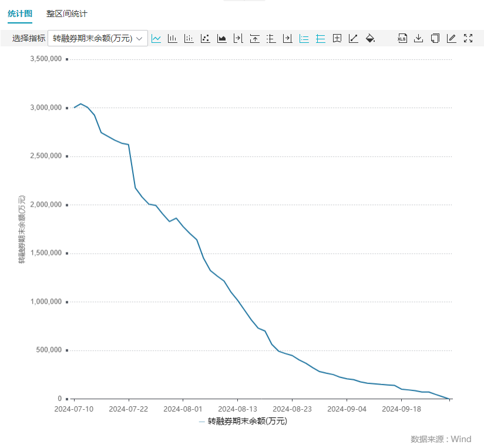Enter fullscreen with the expand icon

(468, 38)
